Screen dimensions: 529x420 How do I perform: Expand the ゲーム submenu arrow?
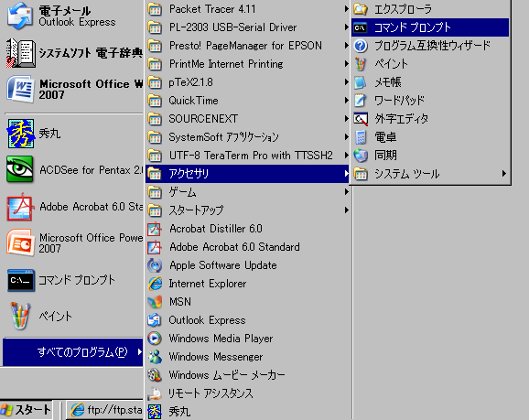[x=346, y=192]
